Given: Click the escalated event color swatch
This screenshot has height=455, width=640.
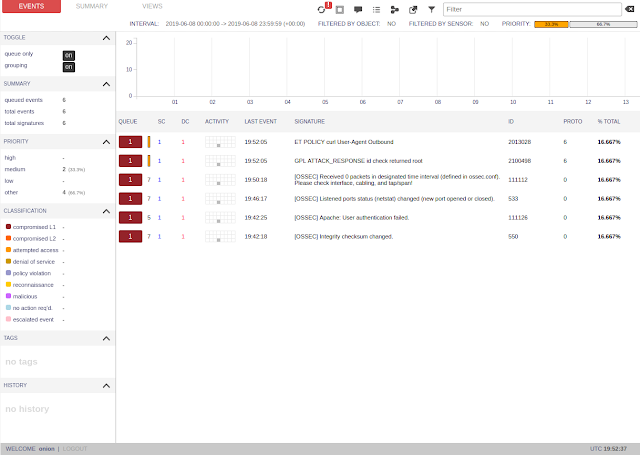Looking at the screenshot, I should click(9, 319).
